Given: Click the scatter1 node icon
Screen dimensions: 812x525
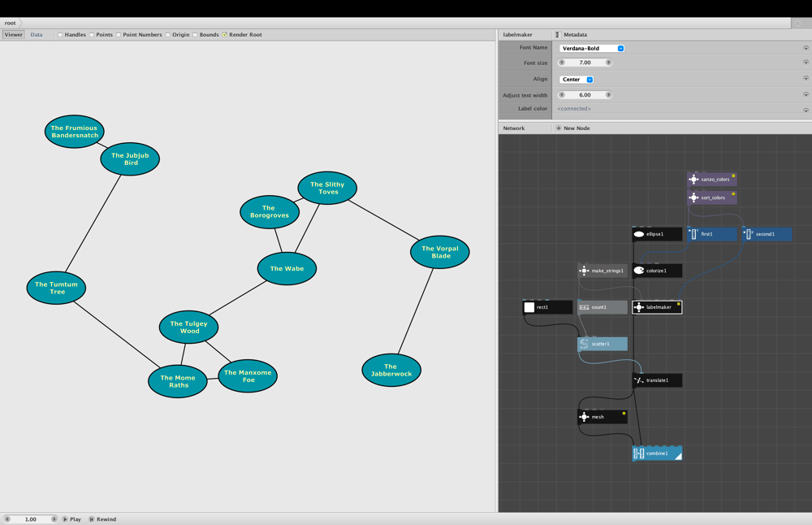Looking at the screenshot, I should (584, 344).
